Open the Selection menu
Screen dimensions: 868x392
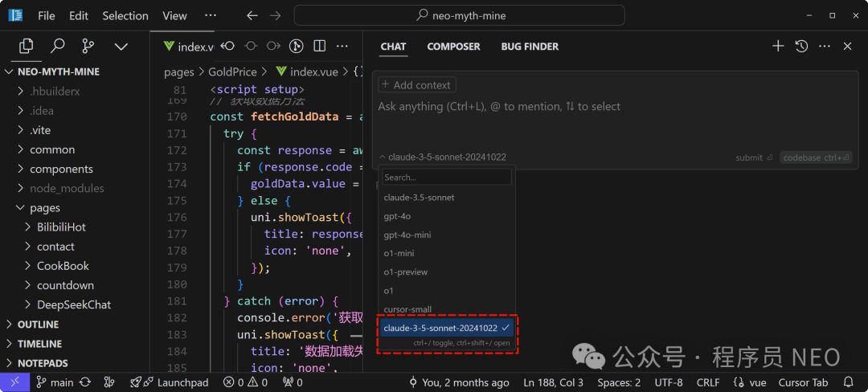tap(125, 15)
